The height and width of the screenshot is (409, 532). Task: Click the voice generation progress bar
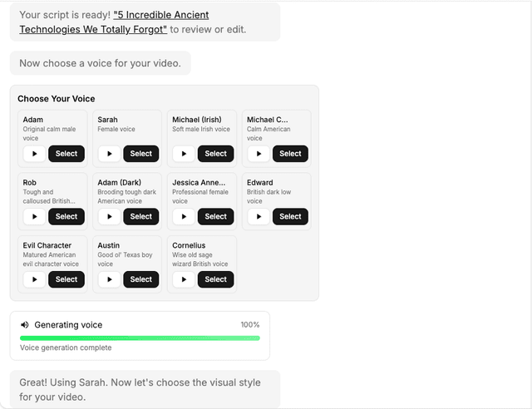[140, 338]
